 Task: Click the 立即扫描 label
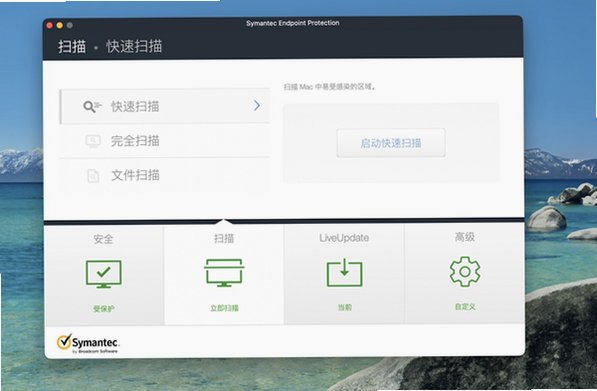(x=224, y=308)
